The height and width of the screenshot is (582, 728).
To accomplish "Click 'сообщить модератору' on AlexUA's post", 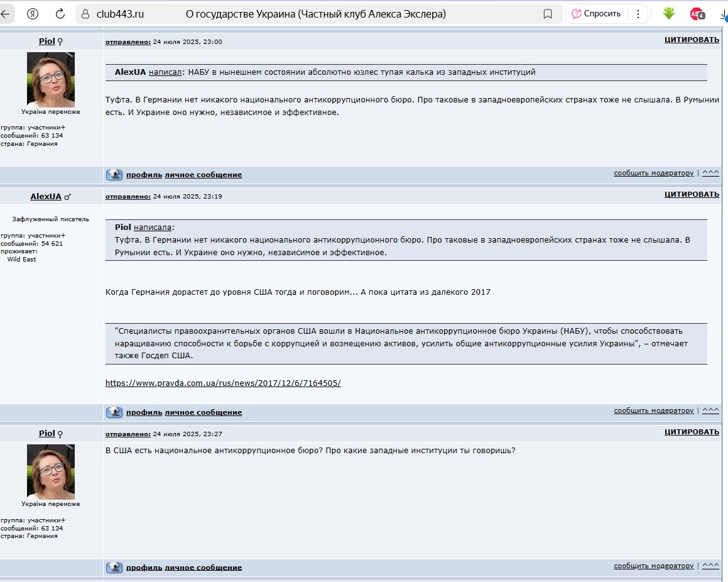I will [x=653, y=410].
